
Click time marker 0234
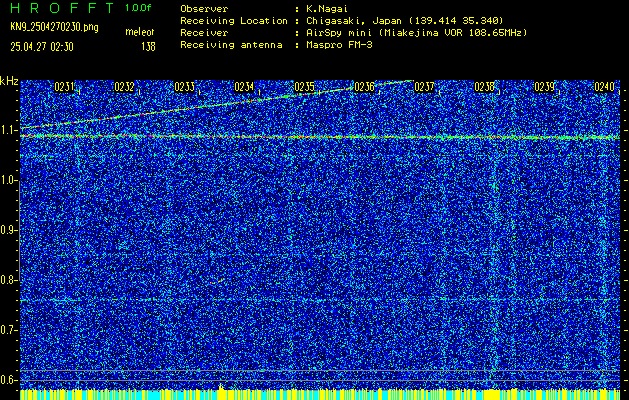point(244,87)
